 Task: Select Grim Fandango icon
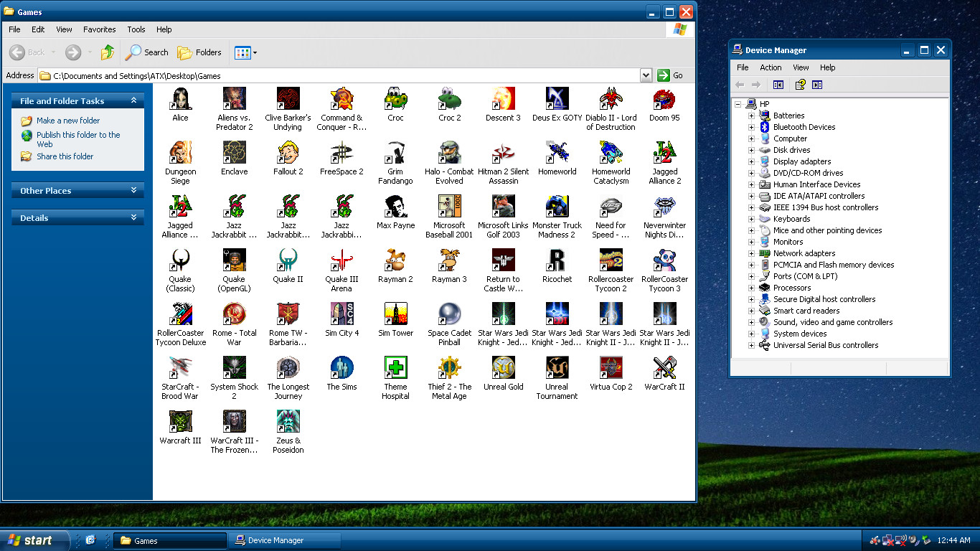pos(395,153)
